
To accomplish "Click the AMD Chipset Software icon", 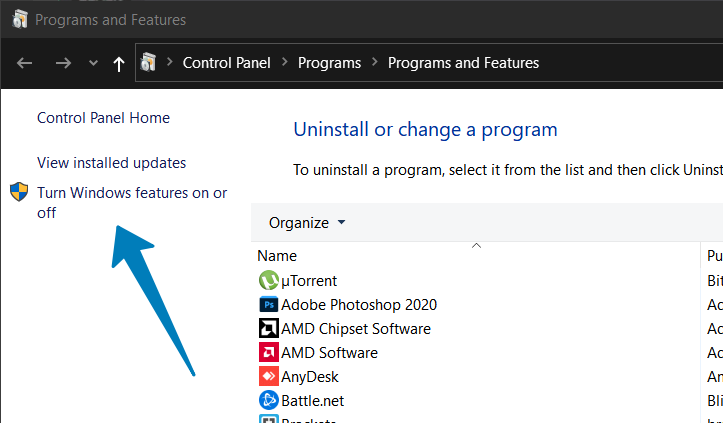I will coord(268,329).
